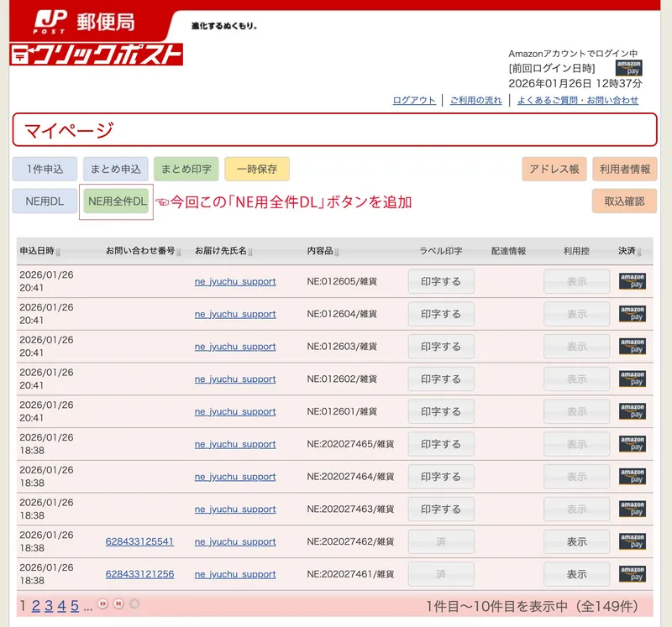Image resolution: width=672 pixels, height=627 pixels.
Task: Click 印字する for the NE:012605 row
Action: coord(441,281)
